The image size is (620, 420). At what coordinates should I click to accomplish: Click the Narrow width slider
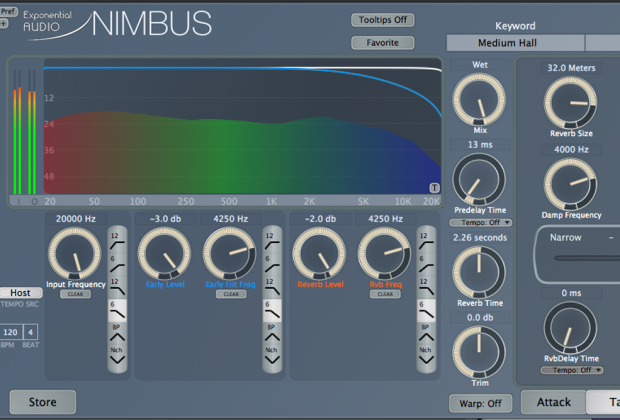click(x=587, y=258)
